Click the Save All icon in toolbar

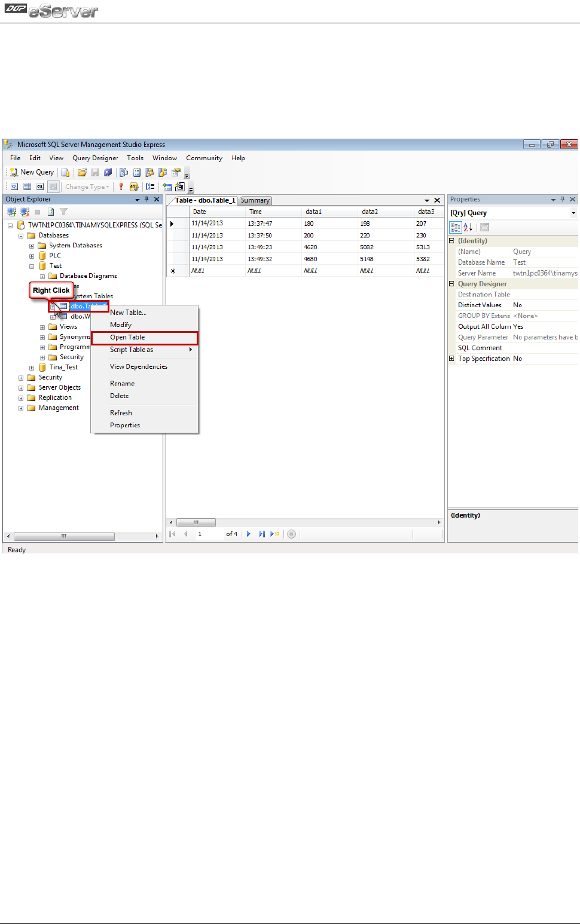coord(108,172)
